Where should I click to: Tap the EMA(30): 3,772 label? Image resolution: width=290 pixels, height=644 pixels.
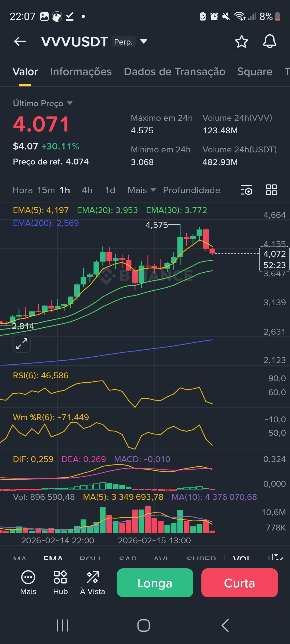[x=176, y=210]
